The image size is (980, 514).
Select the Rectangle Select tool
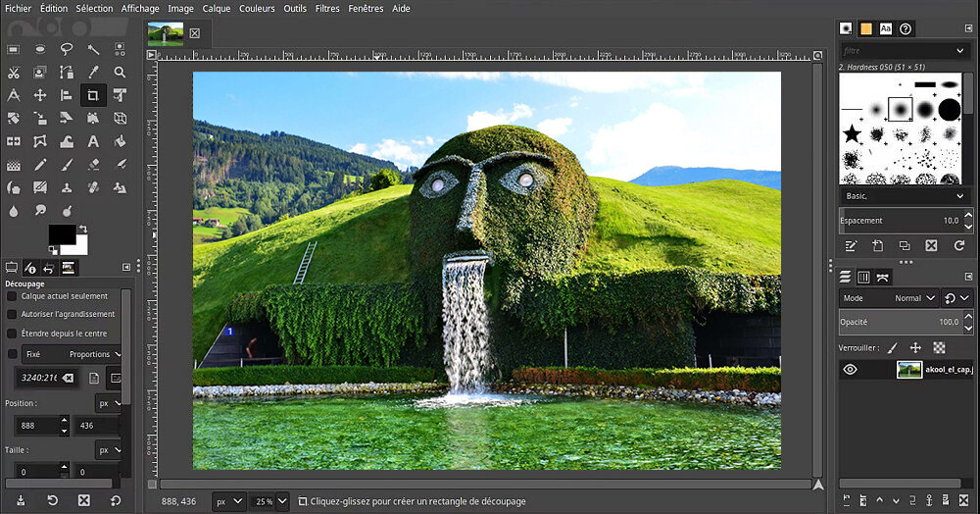15,48
